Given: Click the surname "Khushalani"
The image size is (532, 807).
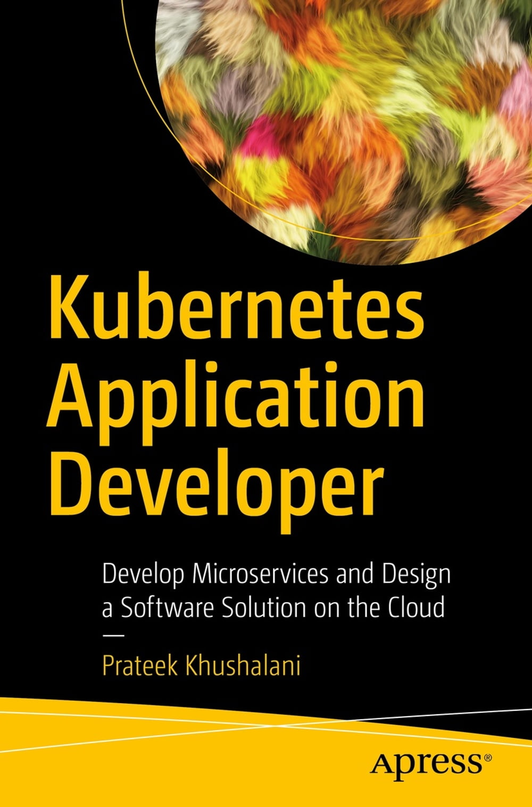Looking at the screenshot, I should coord(243,665).
